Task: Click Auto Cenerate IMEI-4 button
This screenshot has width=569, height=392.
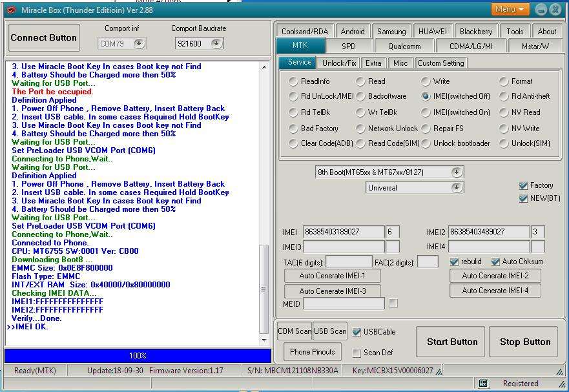Action: point(495,291)
